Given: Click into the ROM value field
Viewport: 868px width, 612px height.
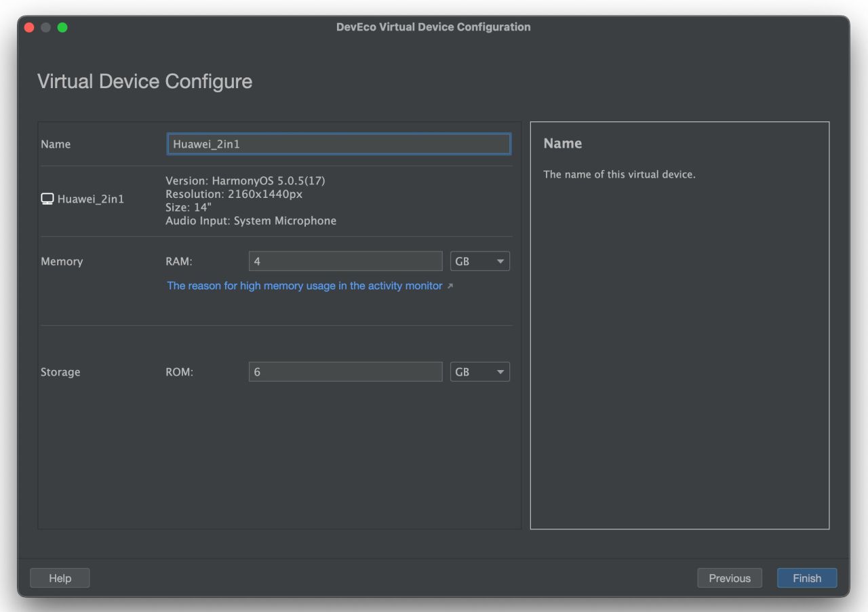Looking at the screenshot, I should [345, 372].
